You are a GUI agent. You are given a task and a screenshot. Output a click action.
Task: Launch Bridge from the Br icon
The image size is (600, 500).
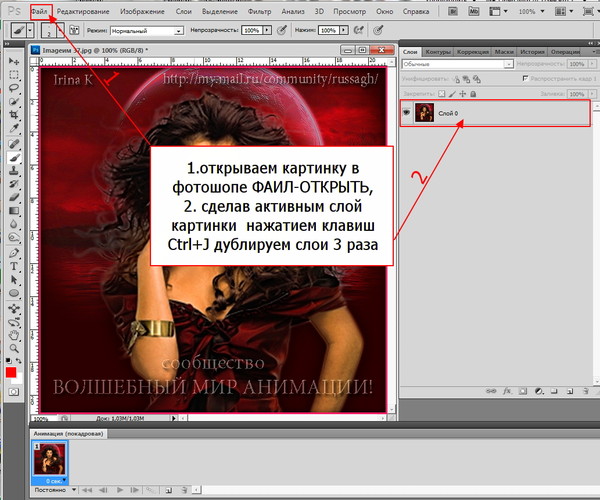(453, 11)
